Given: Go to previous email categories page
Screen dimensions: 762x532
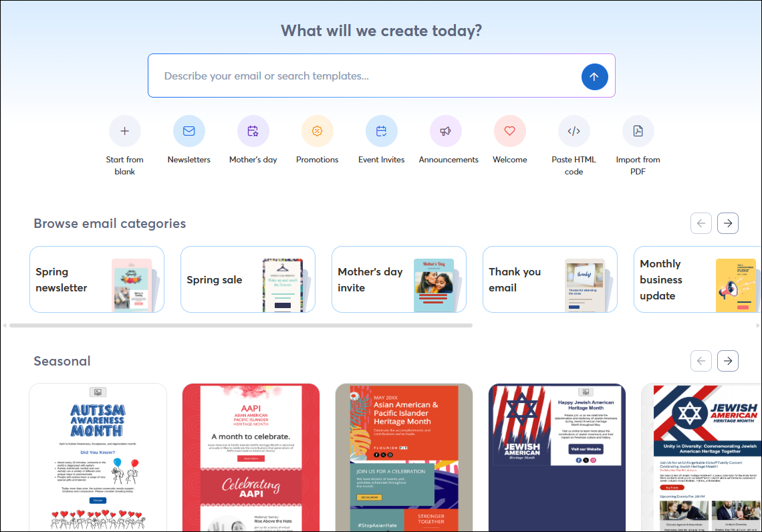Looking at the screenshot, I should click(701, 223).
